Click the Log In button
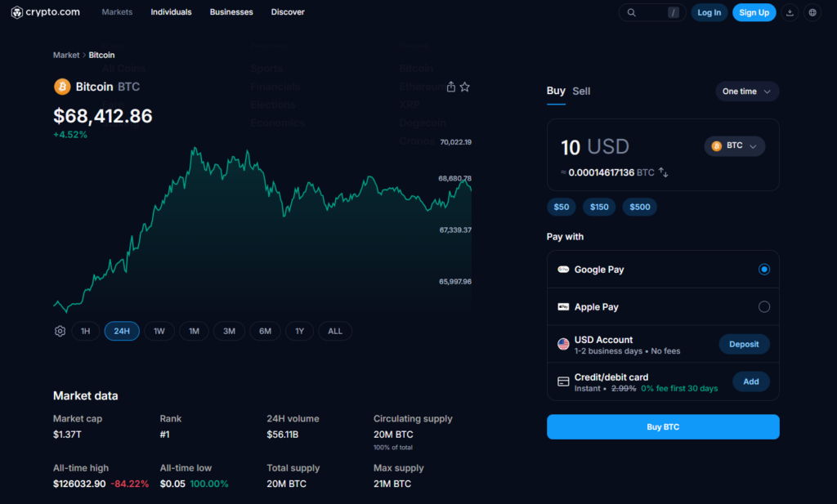Screen dimensions: 837x504 [709, 12]
